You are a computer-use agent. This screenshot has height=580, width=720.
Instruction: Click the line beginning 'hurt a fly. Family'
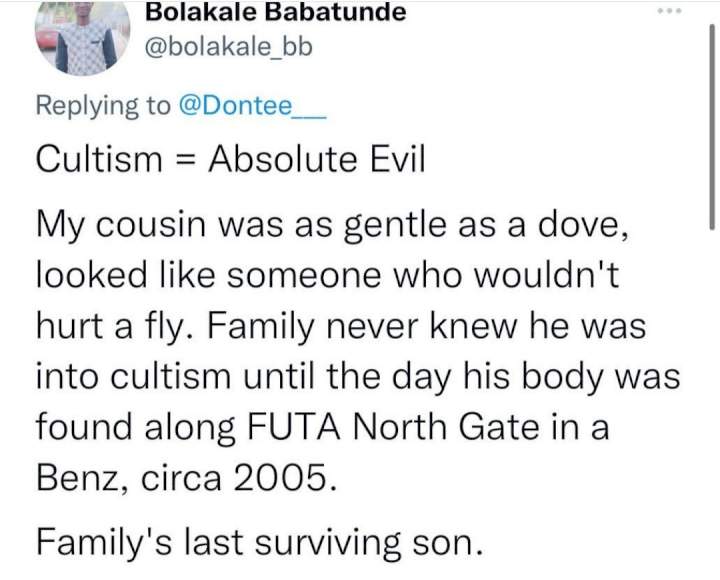click(x=341, y=327)
